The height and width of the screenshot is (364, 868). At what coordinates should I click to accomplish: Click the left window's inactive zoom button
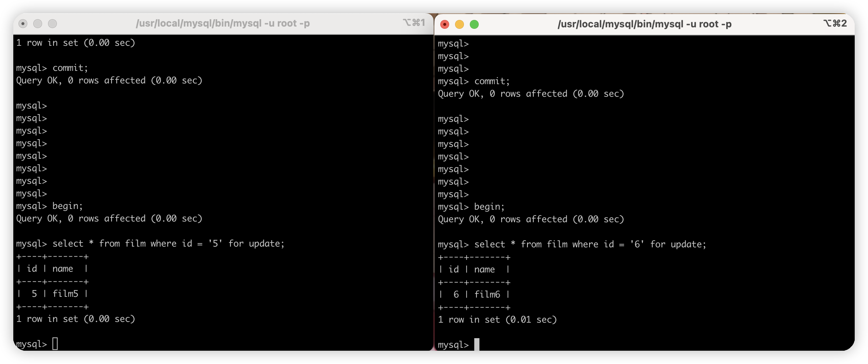[x=52, y=24]
